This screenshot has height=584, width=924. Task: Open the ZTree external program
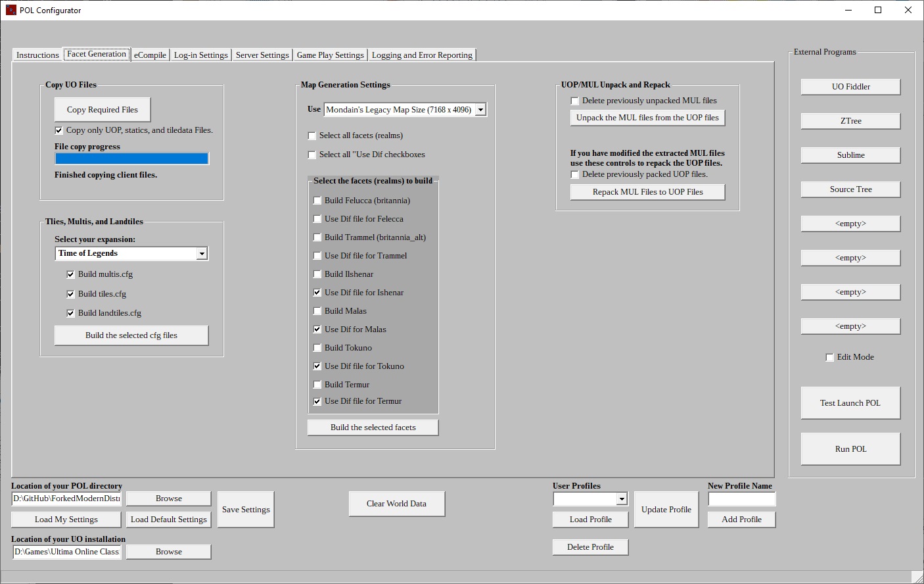(850, 121)
